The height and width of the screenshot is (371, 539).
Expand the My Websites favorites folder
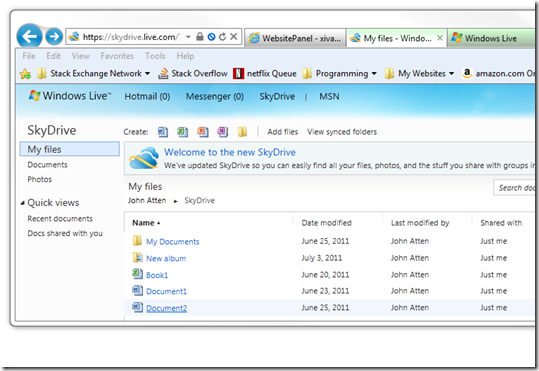pos(419,74)
